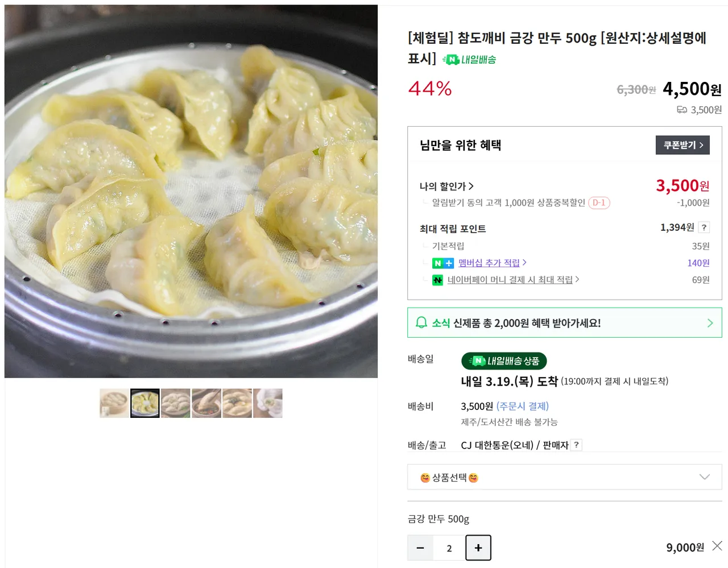This screenshot has height=568, width=728.
Task: Click the Naver Pay money icon
Action: click(x=437, y=280)
